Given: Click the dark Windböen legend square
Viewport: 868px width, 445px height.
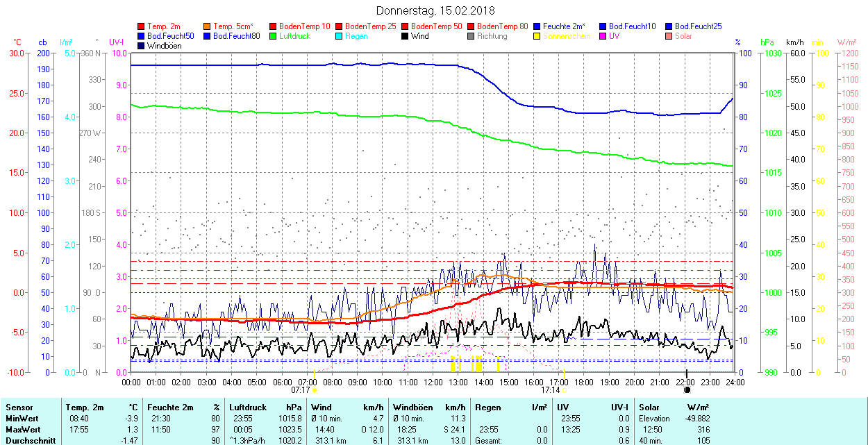Looking at the screenshot, I should (142, 46).
